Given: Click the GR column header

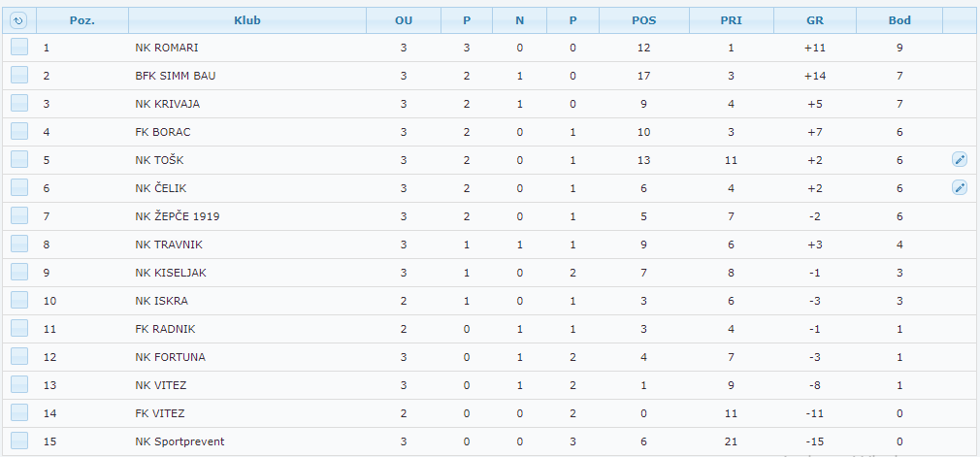Looking at the screenshot, I should click(x=815, y=20).
